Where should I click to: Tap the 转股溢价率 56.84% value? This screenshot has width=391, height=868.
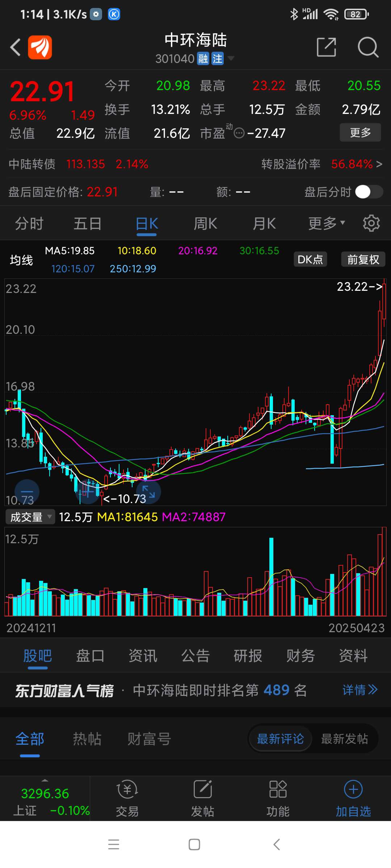click(352, 164)
